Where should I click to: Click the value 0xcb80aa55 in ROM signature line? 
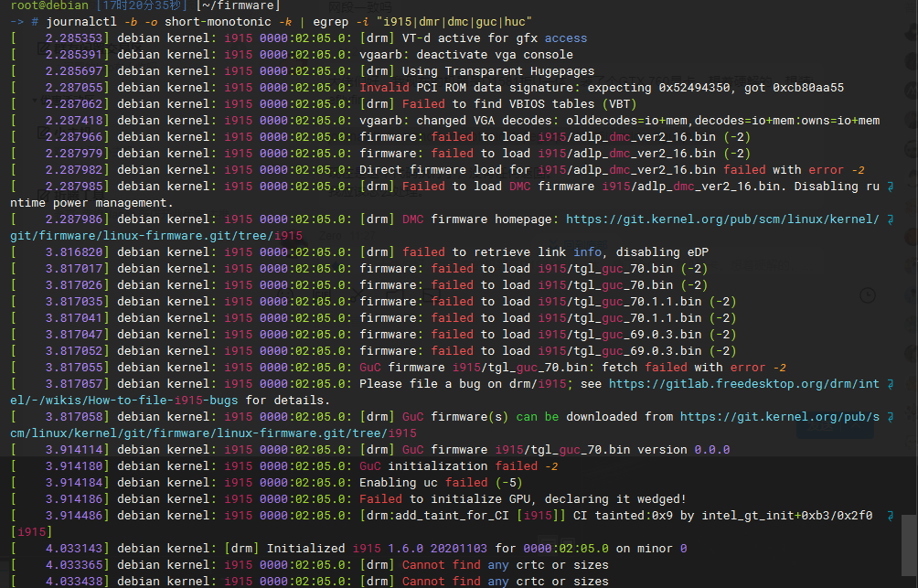pos(808,87)
